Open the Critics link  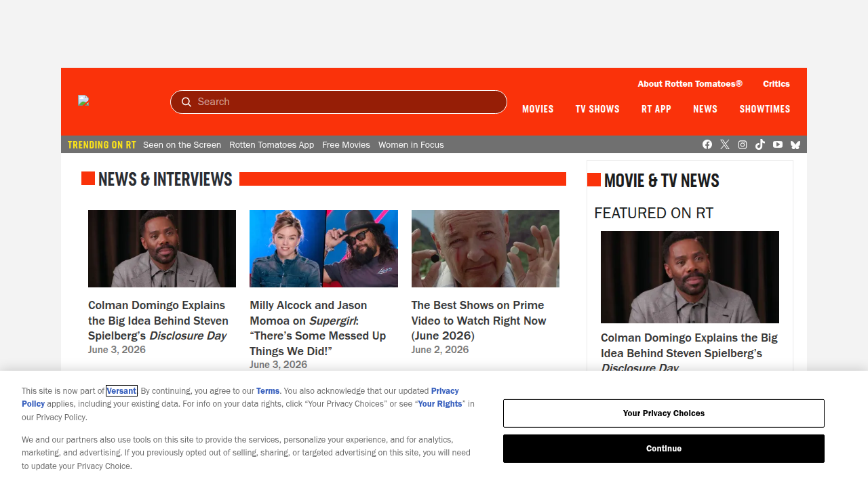pyautogui.click(x=776, y=84)
